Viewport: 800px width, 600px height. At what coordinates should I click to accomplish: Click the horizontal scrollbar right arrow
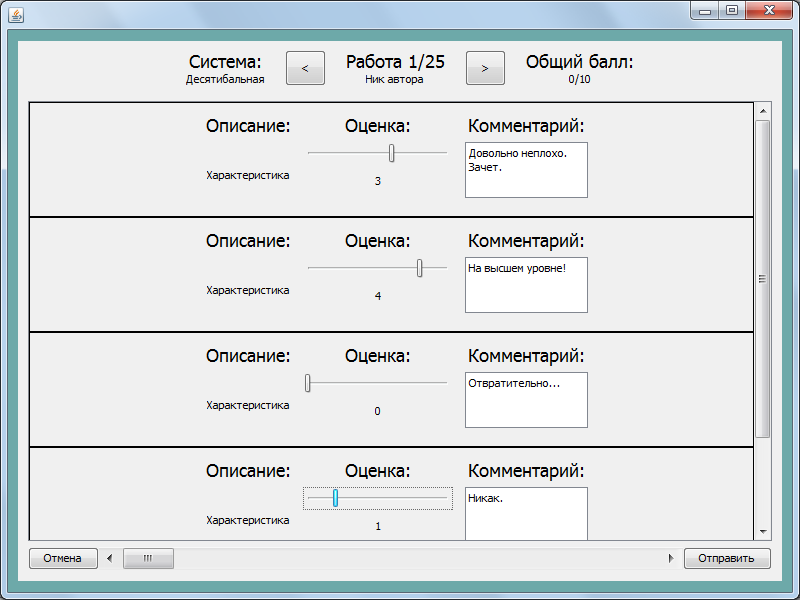(671, 558)
